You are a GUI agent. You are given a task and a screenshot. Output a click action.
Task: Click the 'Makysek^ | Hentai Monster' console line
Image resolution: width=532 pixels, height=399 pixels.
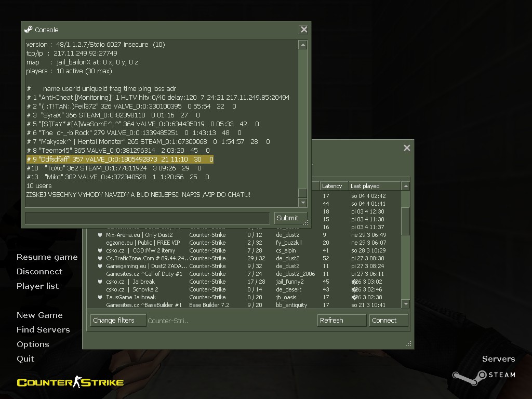coord(148,142)
